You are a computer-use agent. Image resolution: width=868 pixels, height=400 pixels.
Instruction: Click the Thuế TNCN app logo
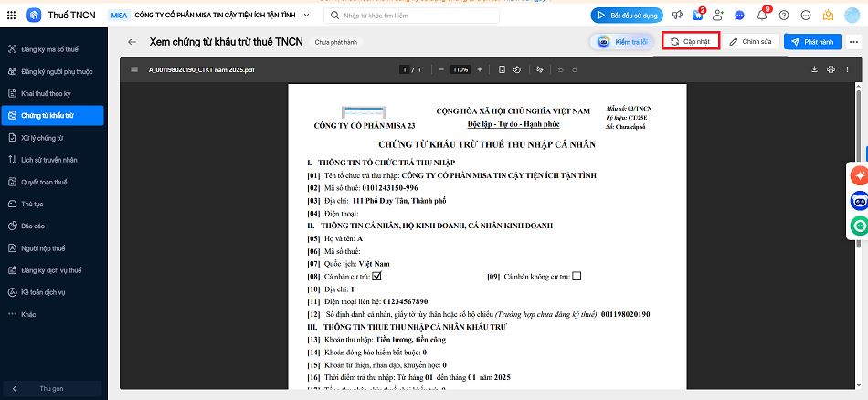(x=34, y=15)
